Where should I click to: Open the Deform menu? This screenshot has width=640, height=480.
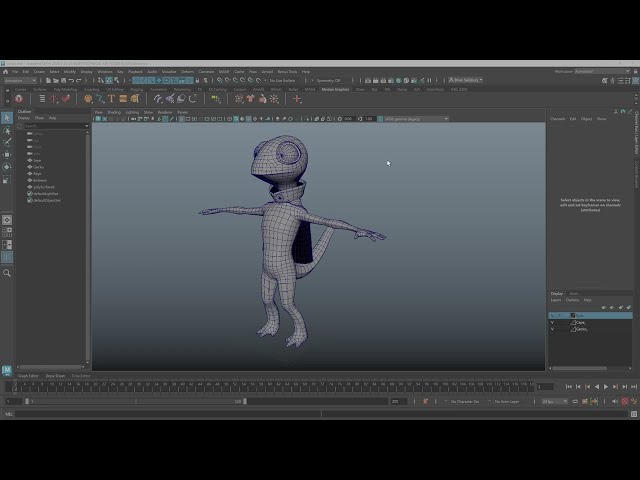187,72
